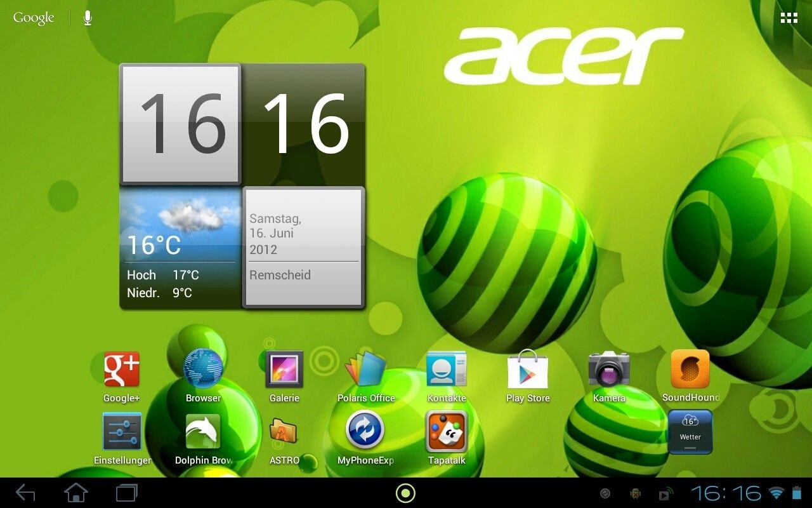Tap the date Samstag, 16. Juni
Viewport: 812px width, 508px height.
[x=275, y=226]
